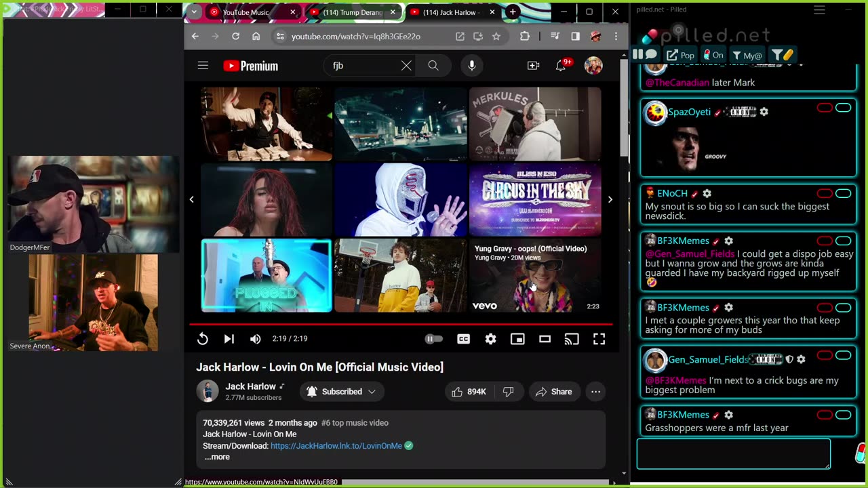Toggle closed captions on the player
The width and height of the screenshot is (868, 488).
click(x=464, y=339)
